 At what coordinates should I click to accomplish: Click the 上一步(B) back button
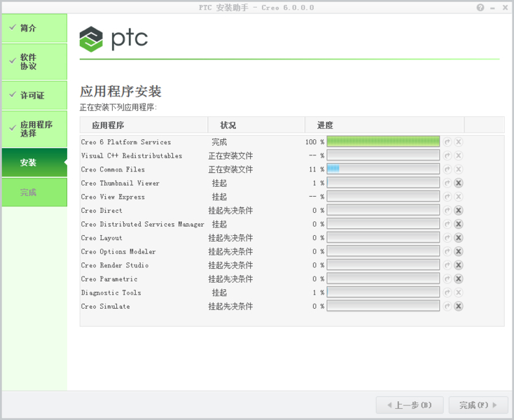point(410,405)
